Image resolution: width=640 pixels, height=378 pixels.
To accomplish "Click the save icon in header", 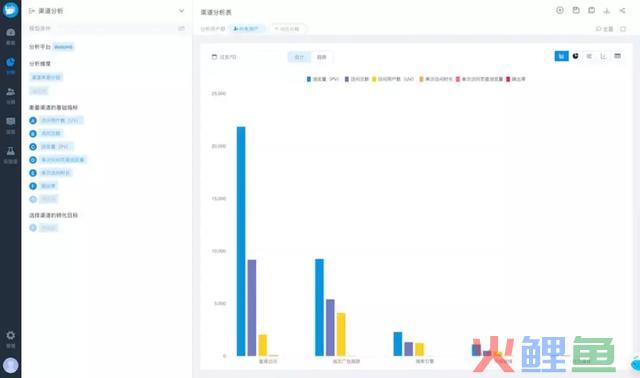I will (x=576, y=11).
